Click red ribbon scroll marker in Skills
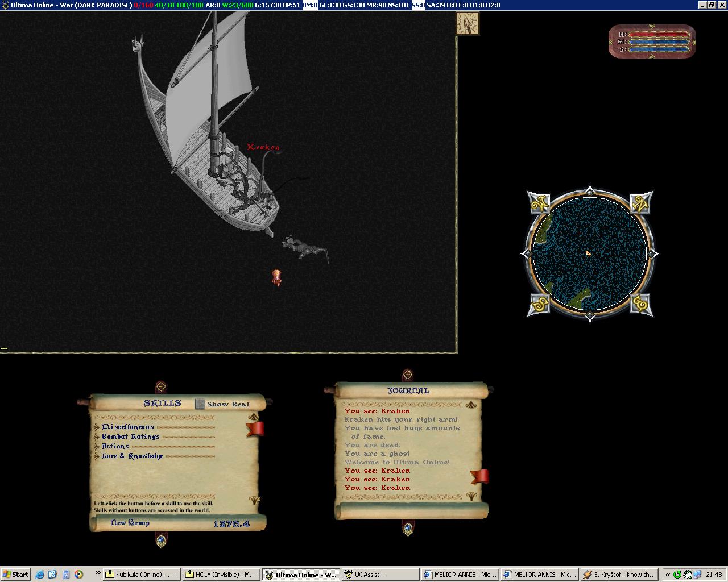 point(255,429)
